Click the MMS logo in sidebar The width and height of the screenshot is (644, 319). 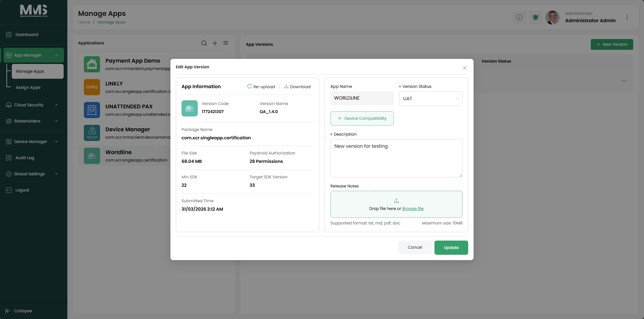click(x=34, y=11)
